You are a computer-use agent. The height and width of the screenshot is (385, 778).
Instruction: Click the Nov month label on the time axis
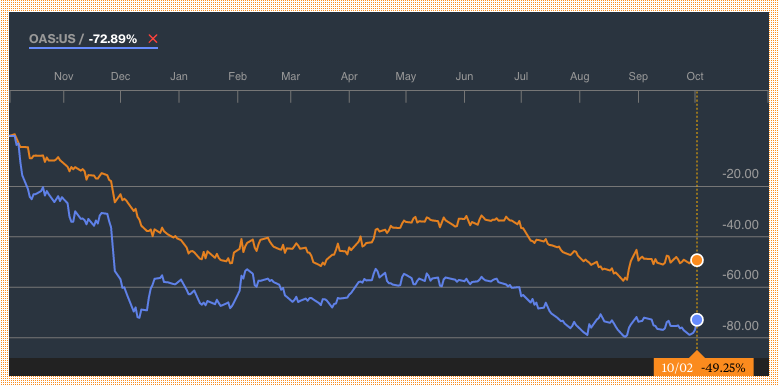[64, 76]
